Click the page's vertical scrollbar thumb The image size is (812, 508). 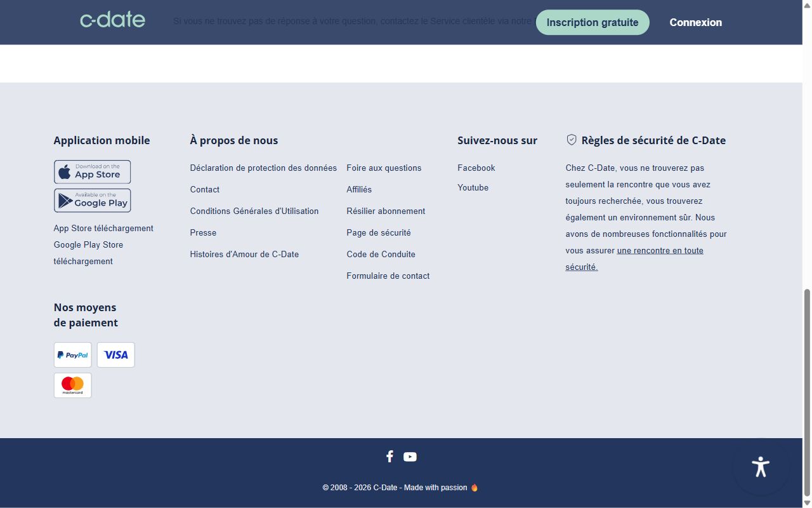(x=807, y=392)
